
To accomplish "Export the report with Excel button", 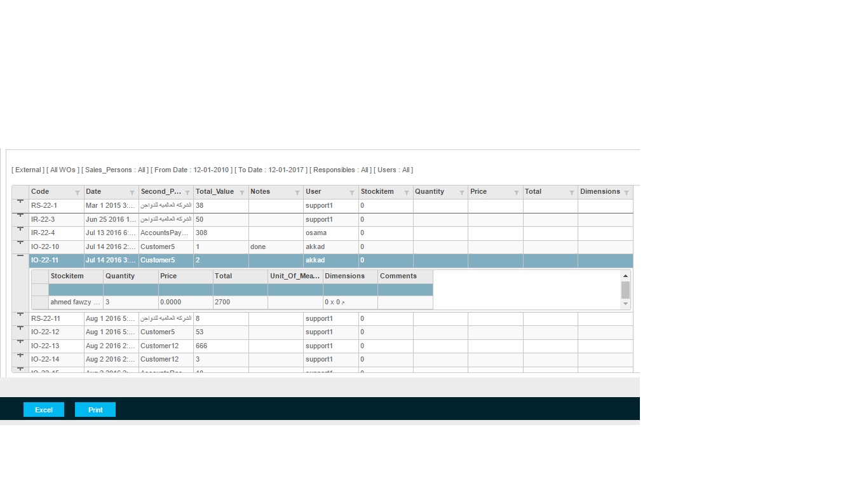I will 44,410.
